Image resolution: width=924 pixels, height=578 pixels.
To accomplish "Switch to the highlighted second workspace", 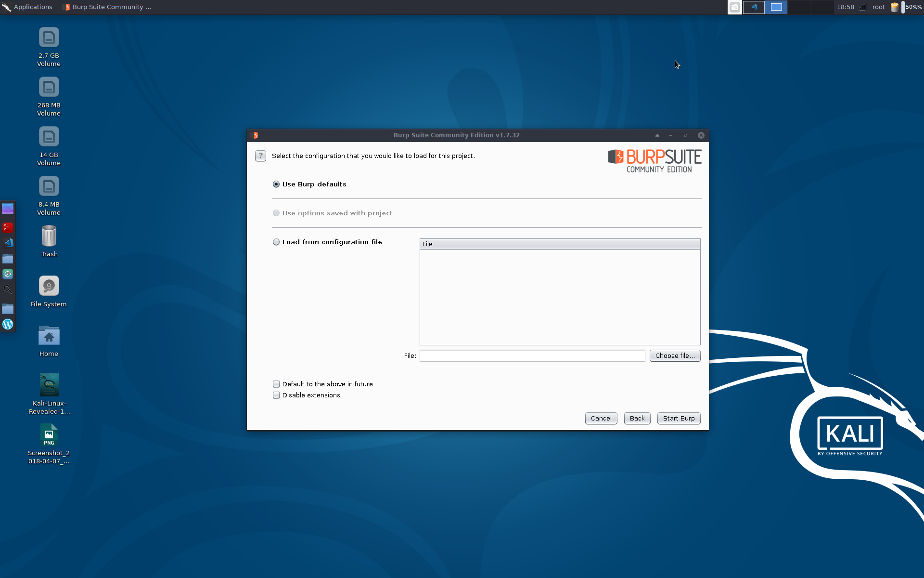I will click(x=776, y=7).
